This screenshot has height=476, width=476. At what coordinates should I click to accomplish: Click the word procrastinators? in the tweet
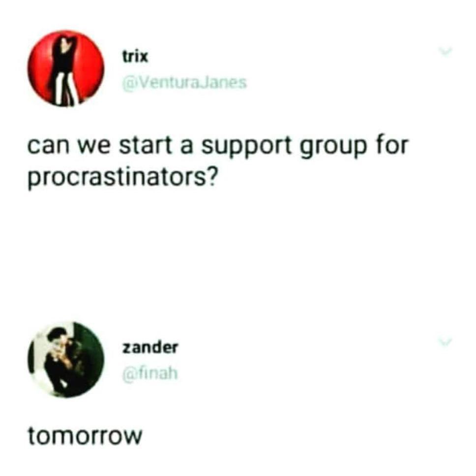[122, 178]
